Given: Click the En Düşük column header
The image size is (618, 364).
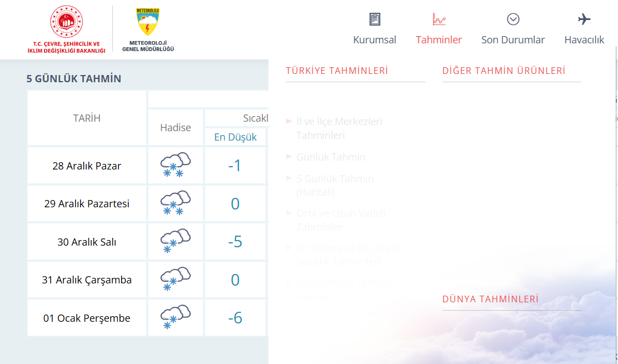Looking at the screenshot, I should (x=235, y=137).
